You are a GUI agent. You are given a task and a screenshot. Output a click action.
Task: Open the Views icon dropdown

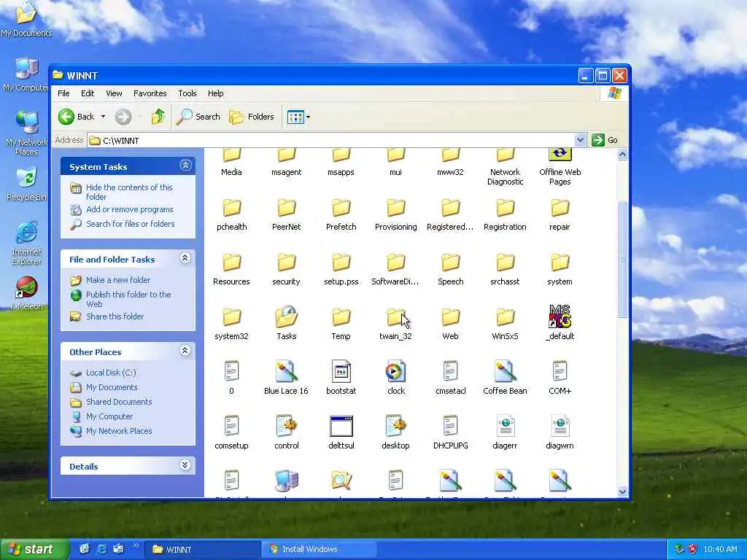[298, 117]
